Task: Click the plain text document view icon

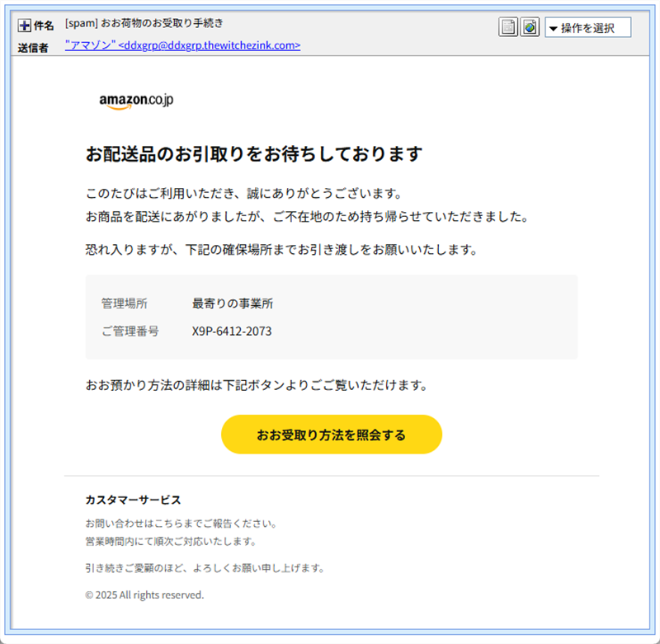Action: coord(508,27)
